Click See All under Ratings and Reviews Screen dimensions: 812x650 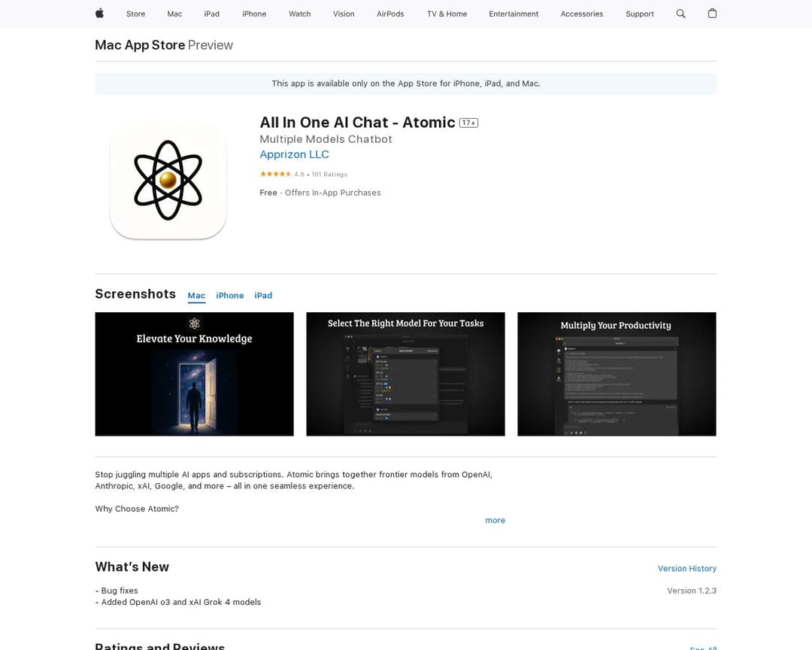702,647
